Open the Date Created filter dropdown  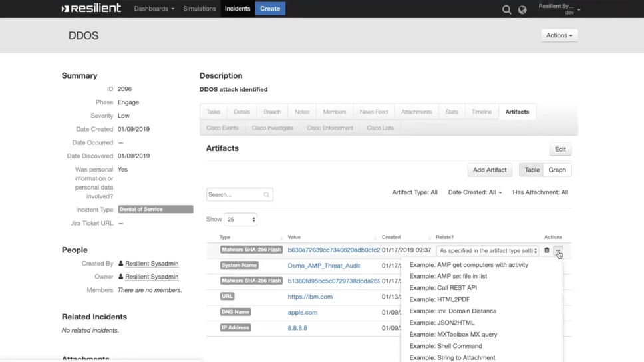click(x=475, y=192)
